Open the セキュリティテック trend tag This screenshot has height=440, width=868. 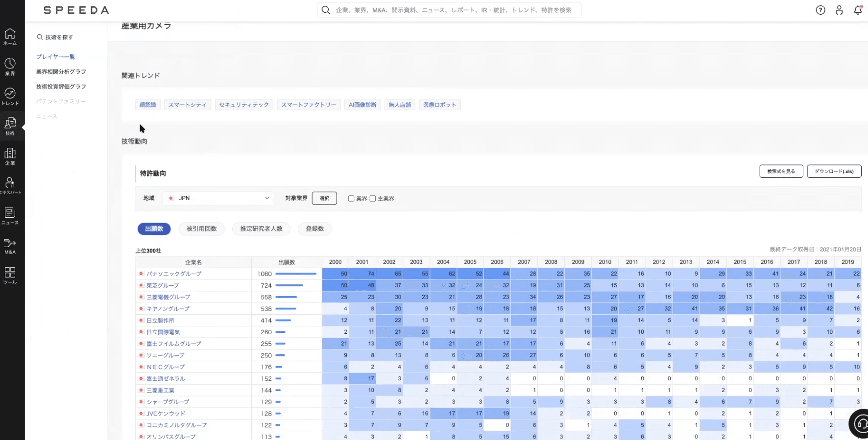244,105
